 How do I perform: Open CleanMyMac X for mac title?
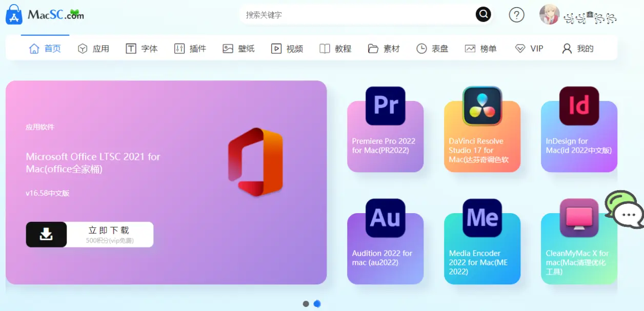pyautogui.click(x=577, y=262)
